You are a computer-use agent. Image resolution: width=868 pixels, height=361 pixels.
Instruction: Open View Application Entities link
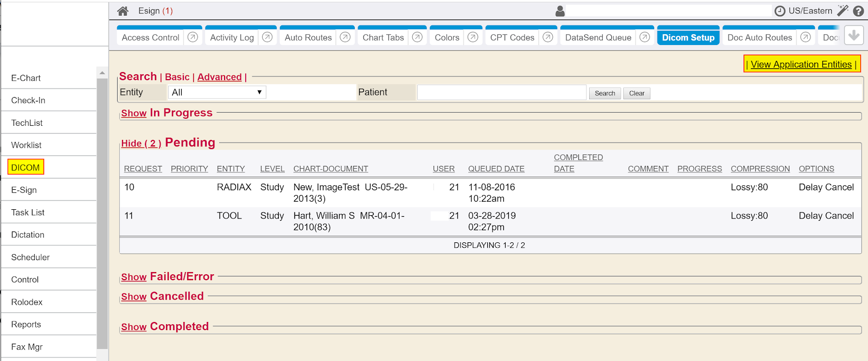point(801,65)
